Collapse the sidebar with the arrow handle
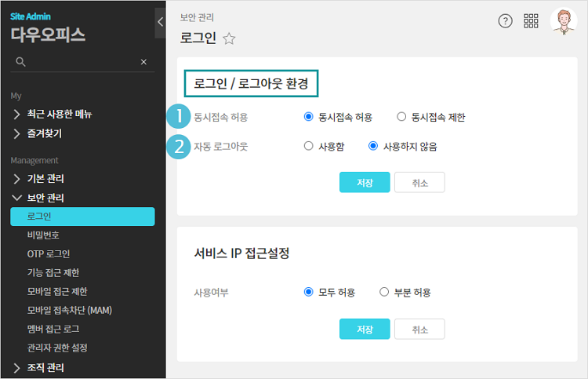Viewport: 588px width, 379px height. point(160,21)
